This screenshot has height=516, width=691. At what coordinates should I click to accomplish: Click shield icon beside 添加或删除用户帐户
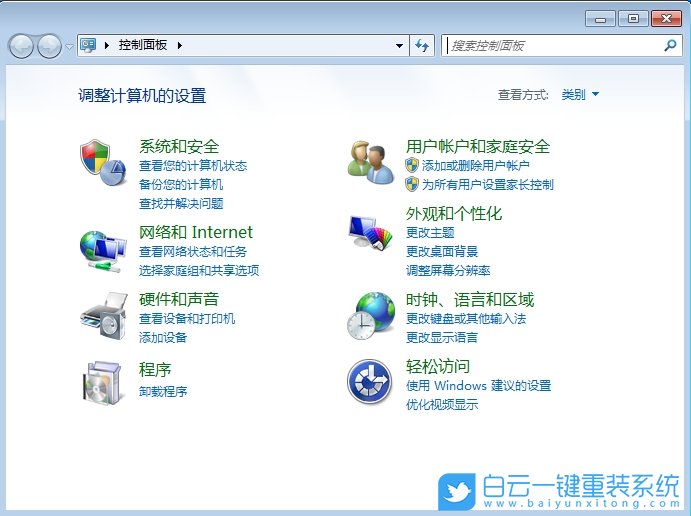(x=412, y=165)
